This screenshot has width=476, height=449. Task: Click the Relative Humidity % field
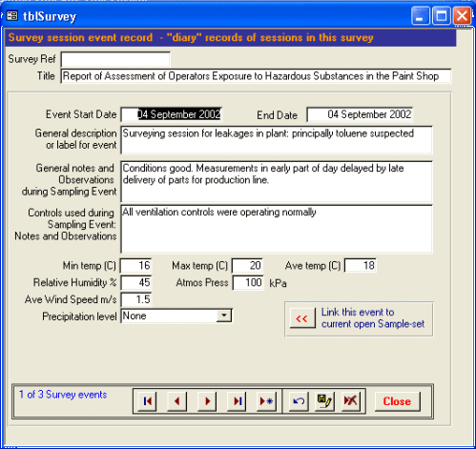[x=136, y=282]
